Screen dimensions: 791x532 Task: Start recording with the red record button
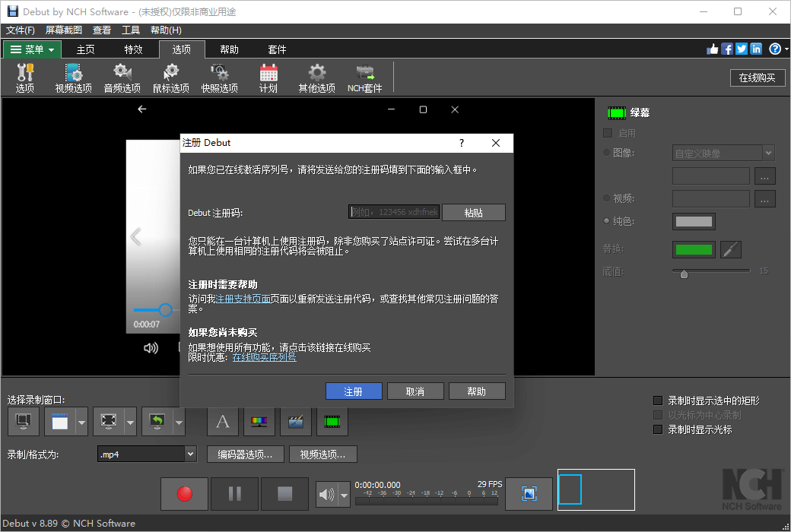tap(185, 494)
